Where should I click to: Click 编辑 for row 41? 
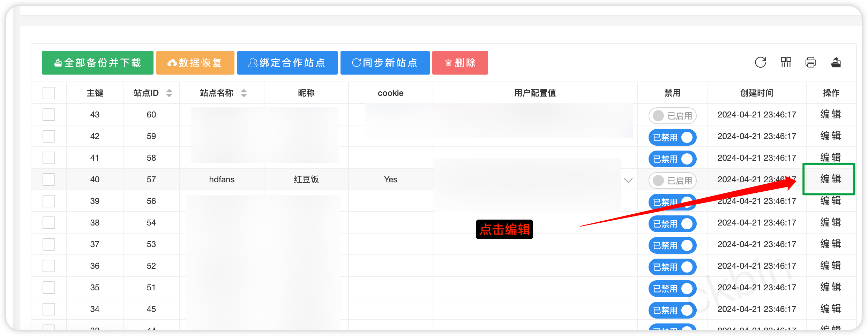(x=831, y=158)
